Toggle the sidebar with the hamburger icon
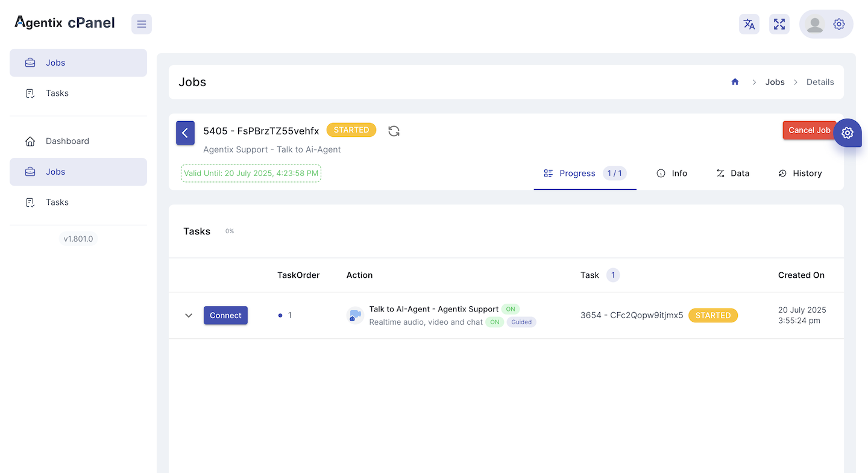 point(141,23)
